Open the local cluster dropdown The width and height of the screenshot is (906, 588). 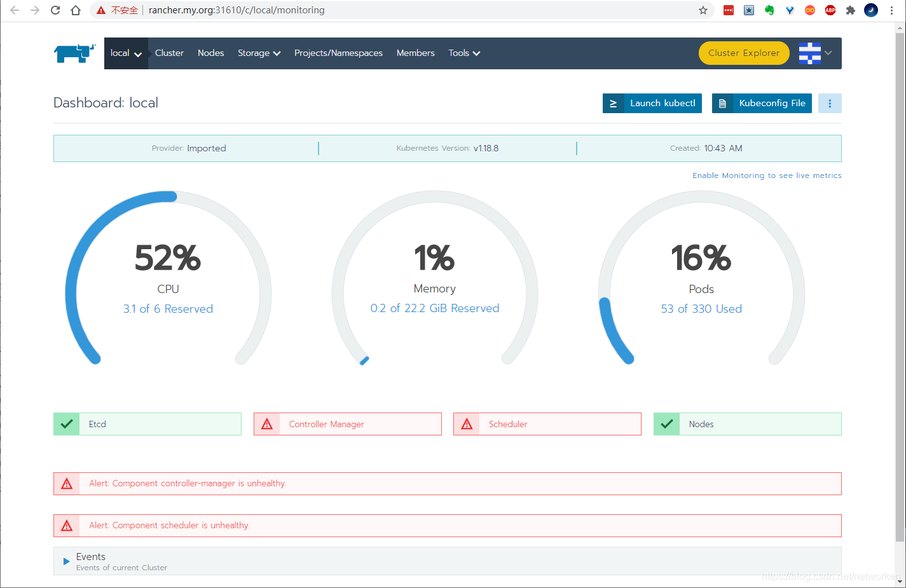(126, 53)
